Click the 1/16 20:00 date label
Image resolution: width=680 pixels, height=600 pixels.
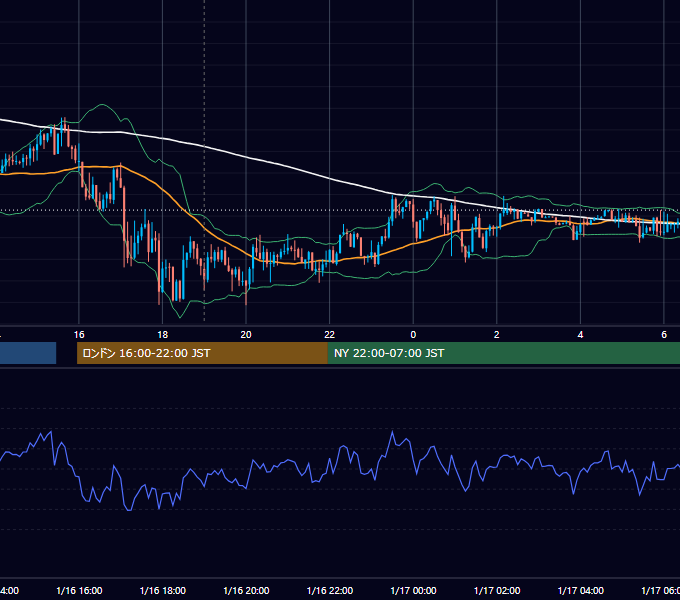pyautogui.click(x=246, y=591)
